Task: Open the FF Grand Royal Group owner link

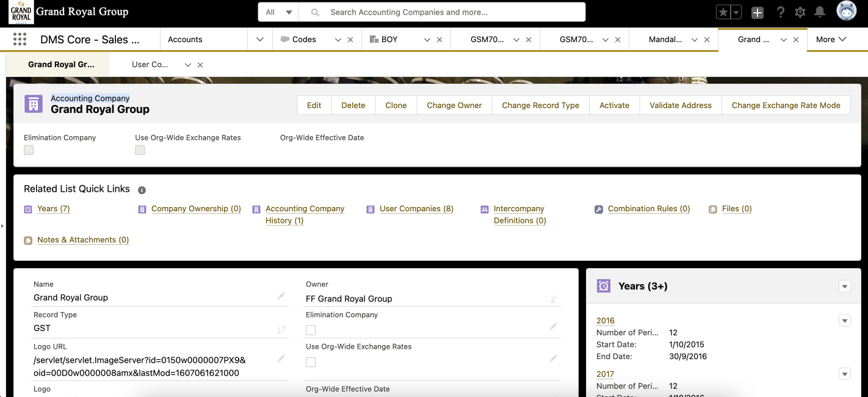Action: [x=349, y=299]
